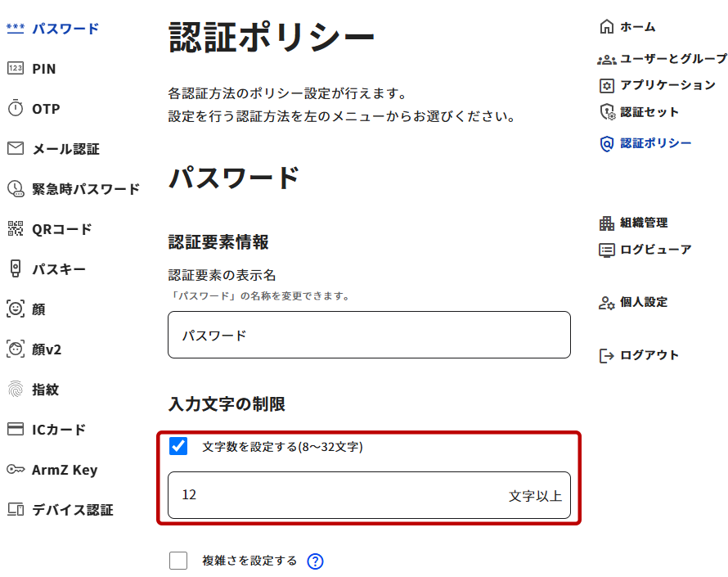Image resolution: width=728 pixels, height=577 pixels.
Task: Open the PIN policy icon
Action: pos(16,69)
